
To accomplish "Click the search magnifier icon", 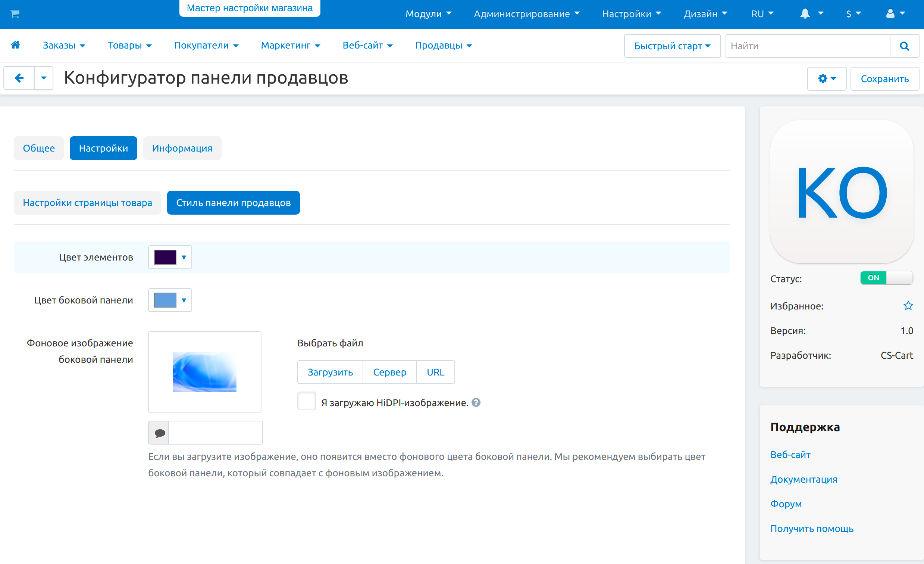I will pos(904,46).
